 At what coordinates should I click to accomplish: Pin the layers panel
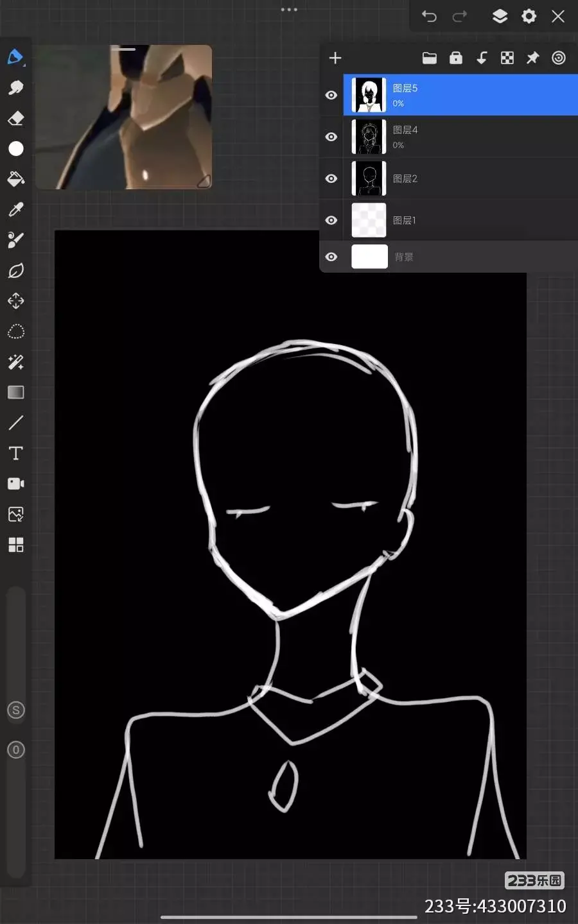[x=532, y=58]
